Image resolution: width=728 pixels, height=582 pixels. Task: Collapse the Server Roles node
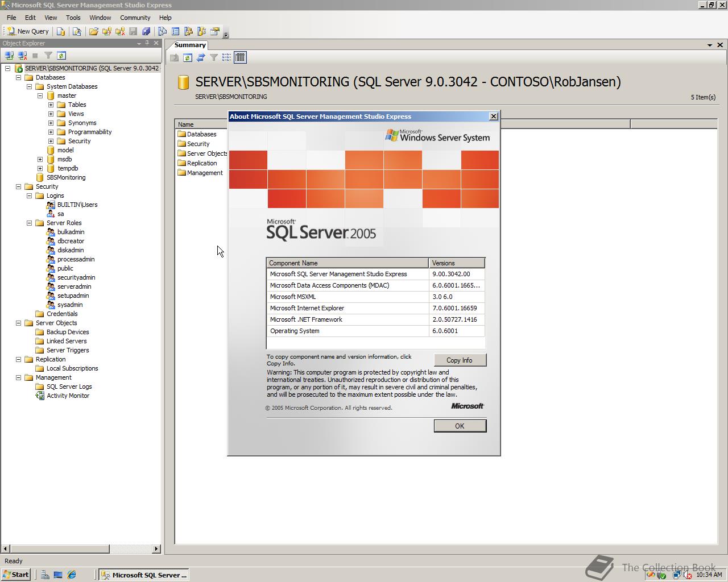point(30,223)
